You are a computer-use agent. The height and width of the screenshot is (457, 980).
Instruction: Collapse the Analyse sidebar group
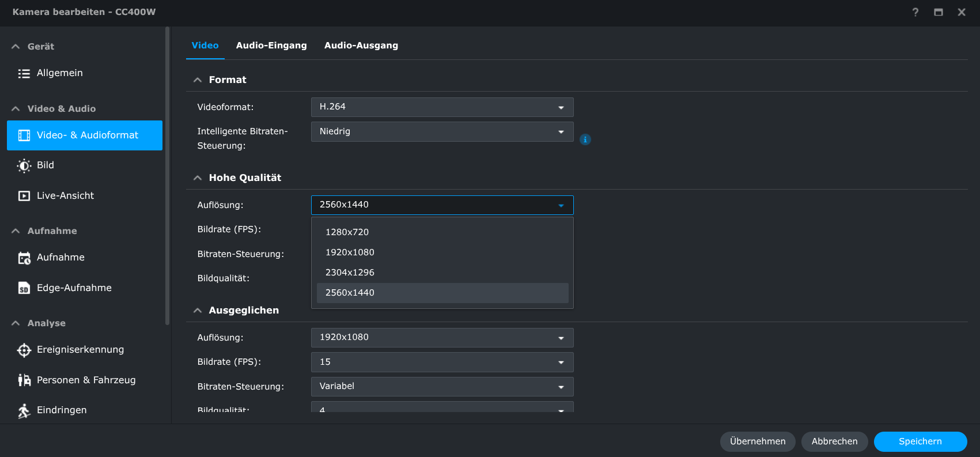click(x=16, y=323)
